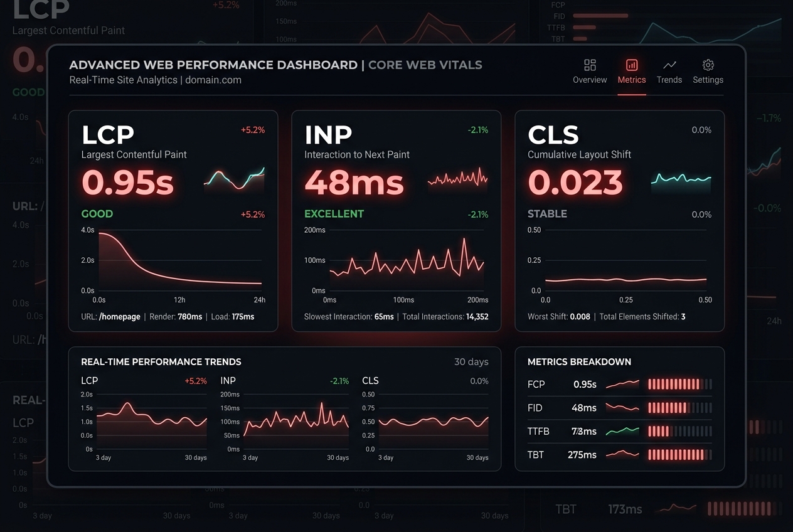
Task: Click the STABLE status label
Action: click(547, 214)
